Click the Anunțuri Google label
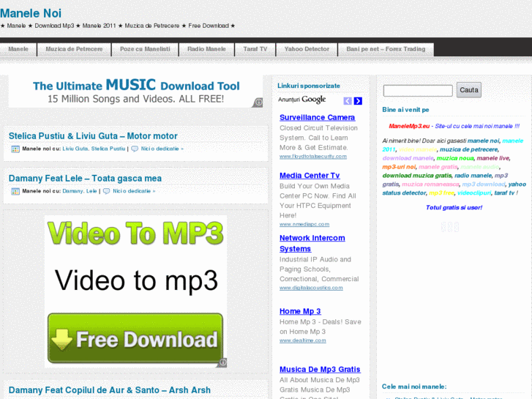 302,100
